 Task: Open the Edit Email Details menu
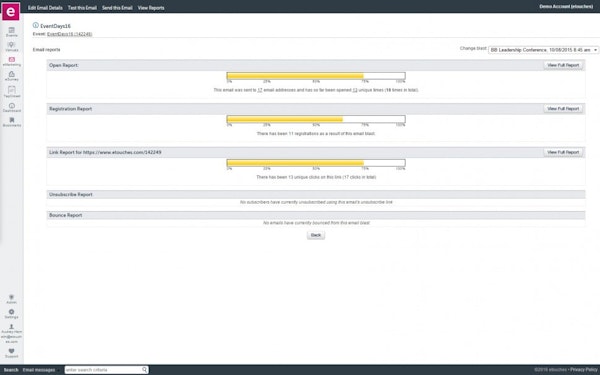coord(45,8)
